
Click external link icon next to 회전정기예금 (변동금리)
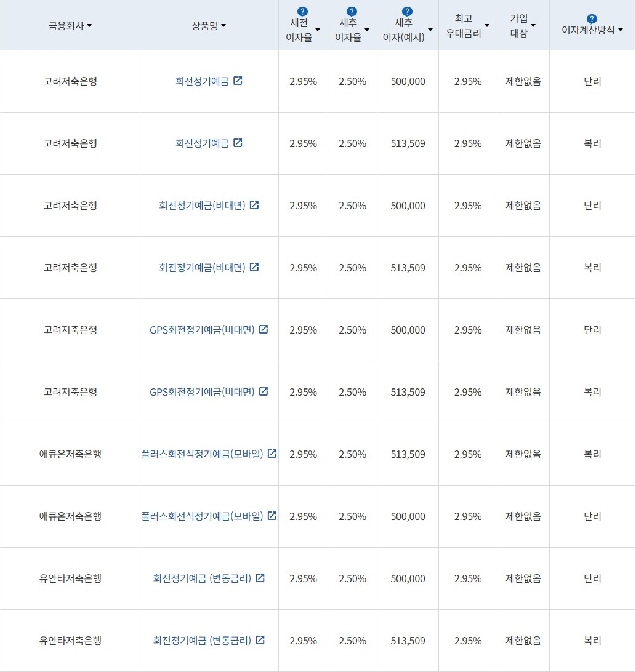point(260,578)
